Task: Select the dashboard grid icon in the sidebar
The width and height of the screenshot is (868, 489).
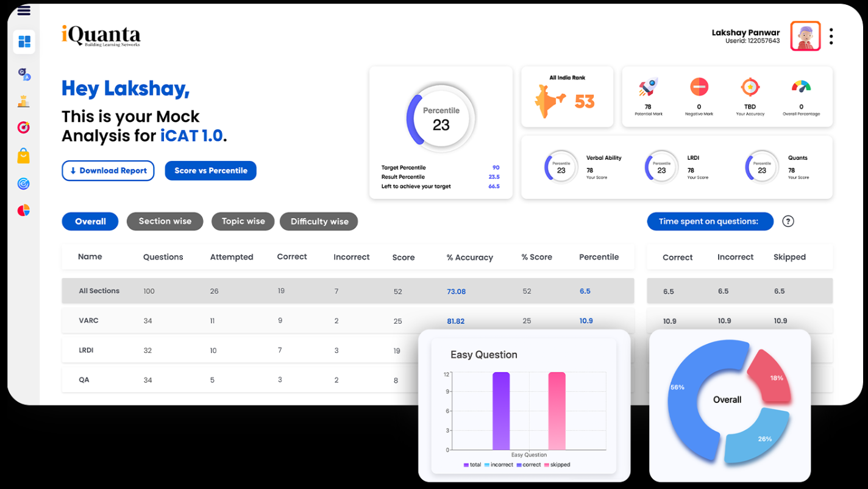Action: [24, 41]
